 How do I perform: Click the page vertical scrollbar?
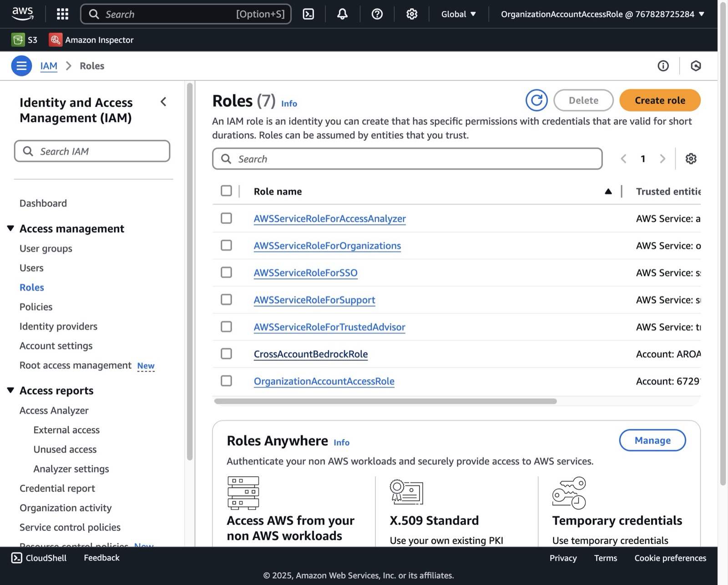[x=723, y=243]
